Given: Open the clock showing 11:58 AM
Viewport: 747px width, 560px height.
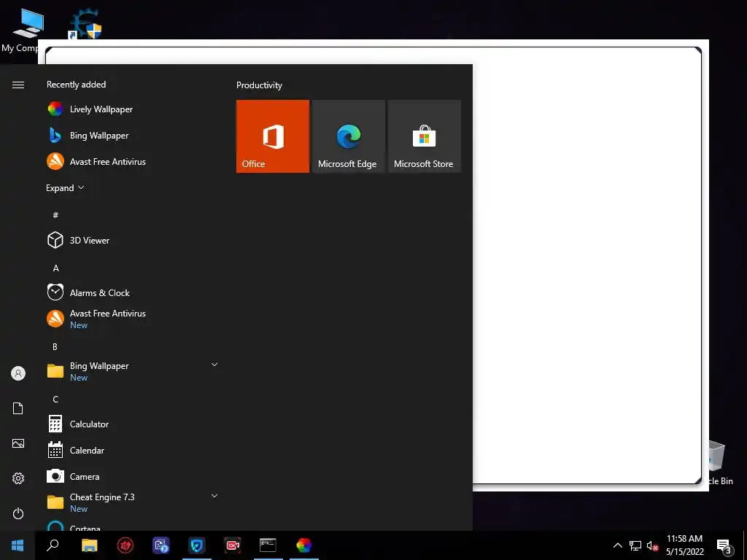Looking at the screenshot, I should pyautogui.click(x=684, y=545).
